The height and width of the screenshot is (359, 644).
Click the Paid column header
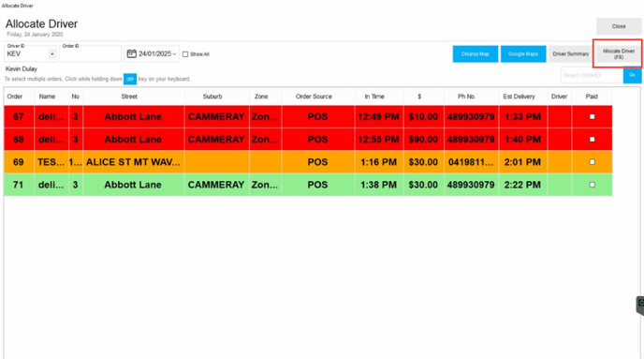(592, 97)
